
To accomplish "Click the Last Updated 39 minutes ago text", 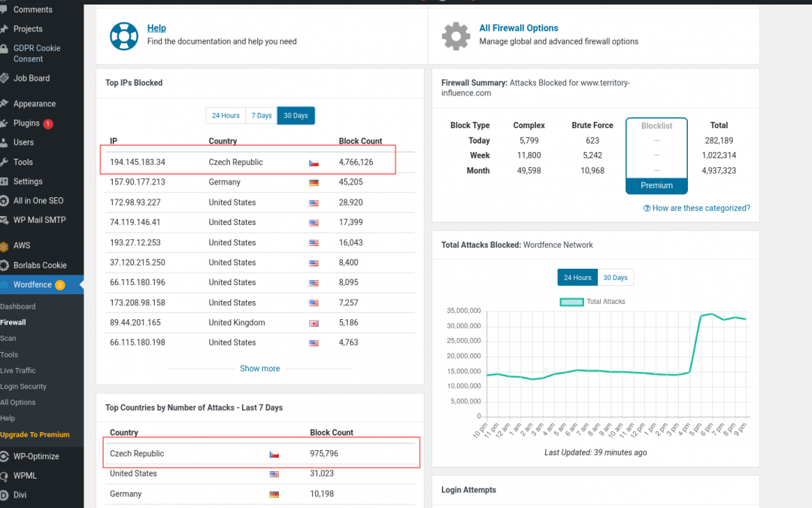I will 595,452.
